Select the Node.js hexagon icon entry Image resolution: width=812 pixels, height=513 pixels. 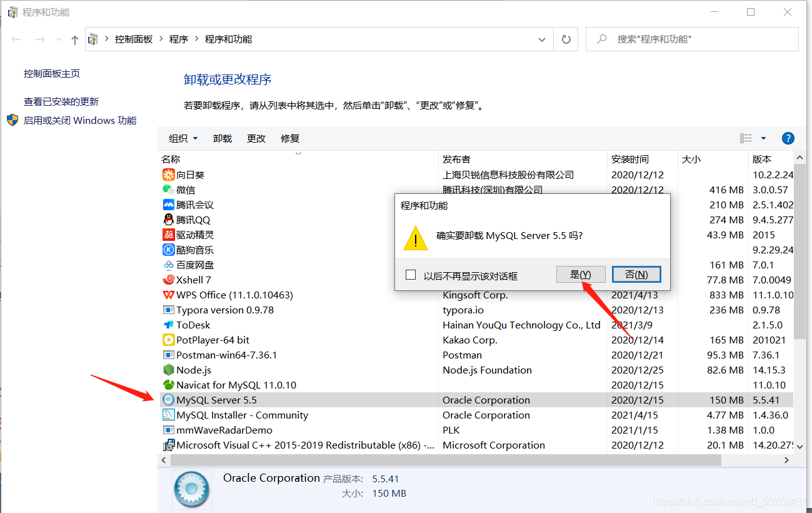[x=168, y=370]
